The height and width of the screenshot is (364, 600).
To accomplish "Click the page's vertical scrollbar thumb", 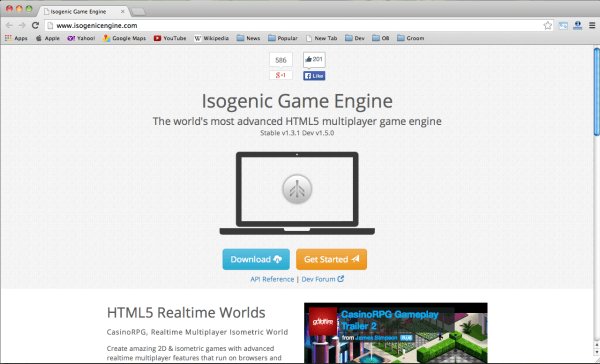I will pos(596,91).
